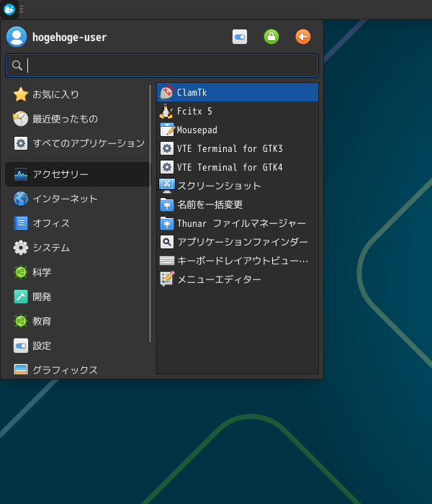
Task: Open Thunar ファイルマネージャー
Action: [x=241, y=223]
